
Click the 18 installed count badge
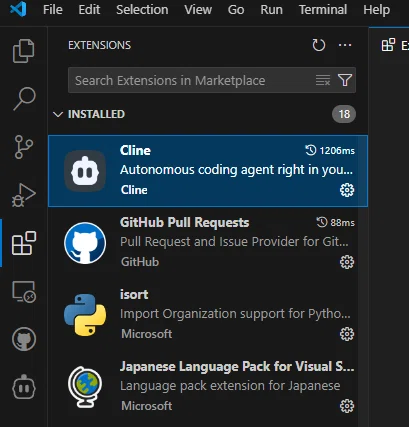point(344,114)
